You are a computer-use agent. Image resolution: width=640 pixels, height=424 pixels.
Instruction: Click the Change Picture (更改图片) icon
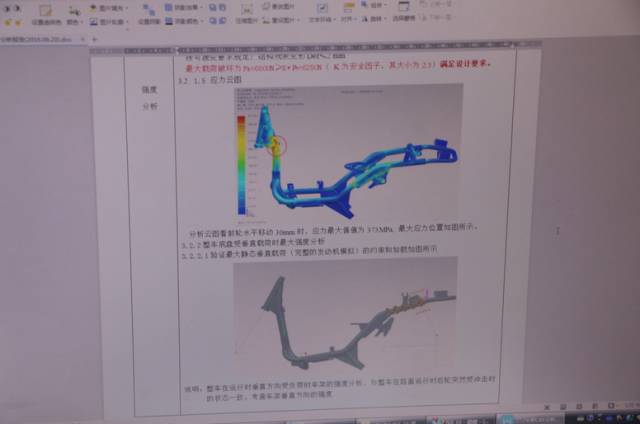click(x=278, y=6)
